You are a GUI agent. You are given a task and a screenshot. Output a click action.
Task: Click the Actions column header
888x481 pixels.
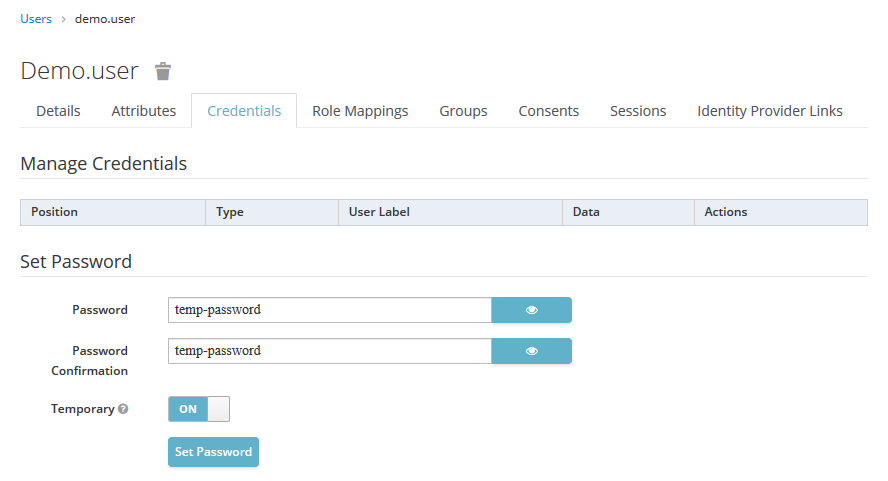tap(725, 212)
